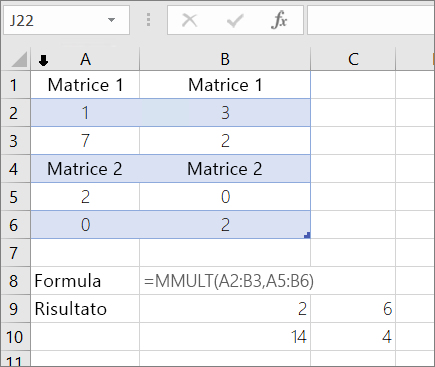Viewport: 435px width, 367px height.
Task: Click cell B2 with value 3
Action: [x=225, y=113]
